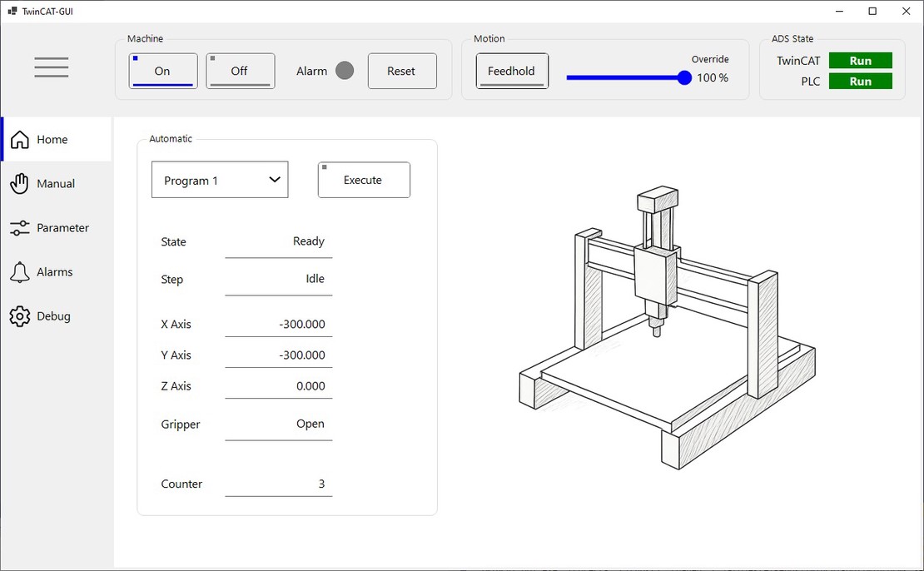Screen dimensions: 924x571
Task: Click the Counter label
Action: click(181, 484)
